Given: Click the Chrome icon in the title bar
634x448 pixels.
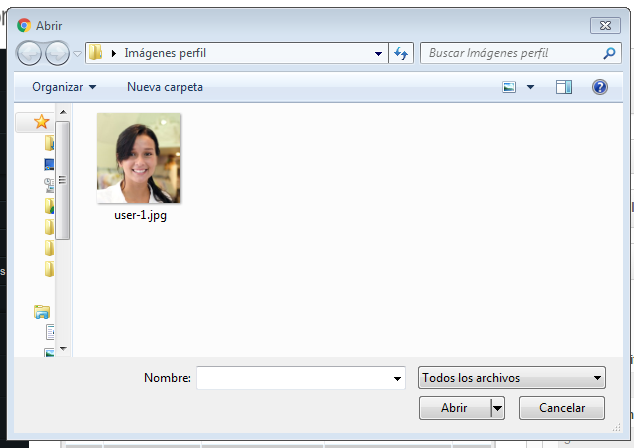Looking at the screenshot, I should point(24,25).
